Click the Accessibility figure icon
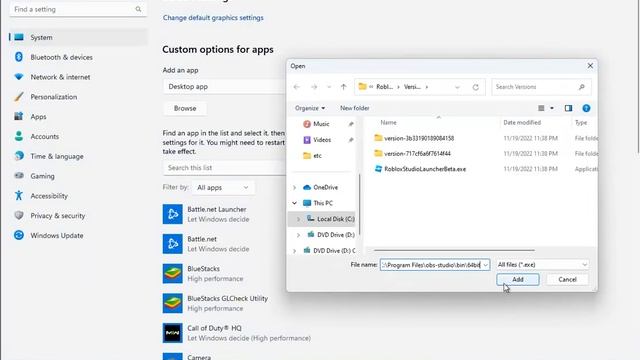The height and width of the screenshot is (360, 640). pos(19,196)
